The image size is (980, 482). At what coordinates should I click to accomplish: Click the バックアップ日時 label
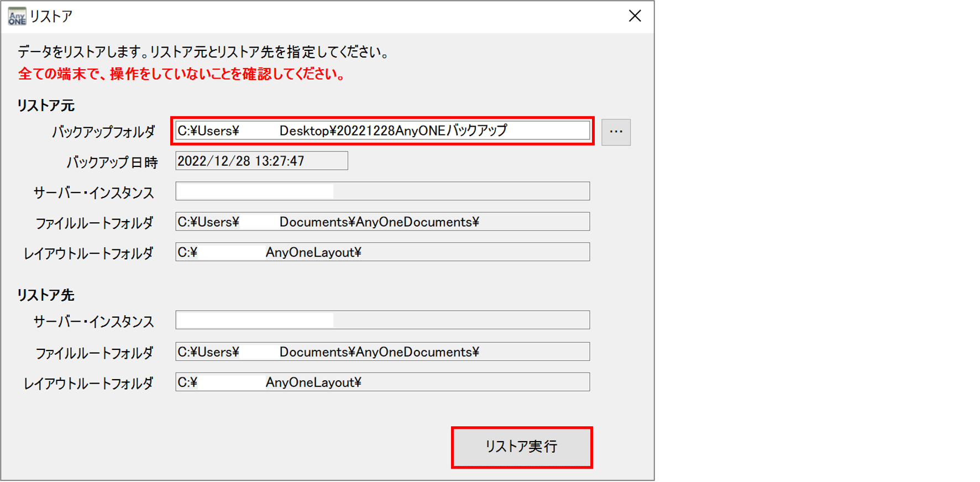coord(112,163)
